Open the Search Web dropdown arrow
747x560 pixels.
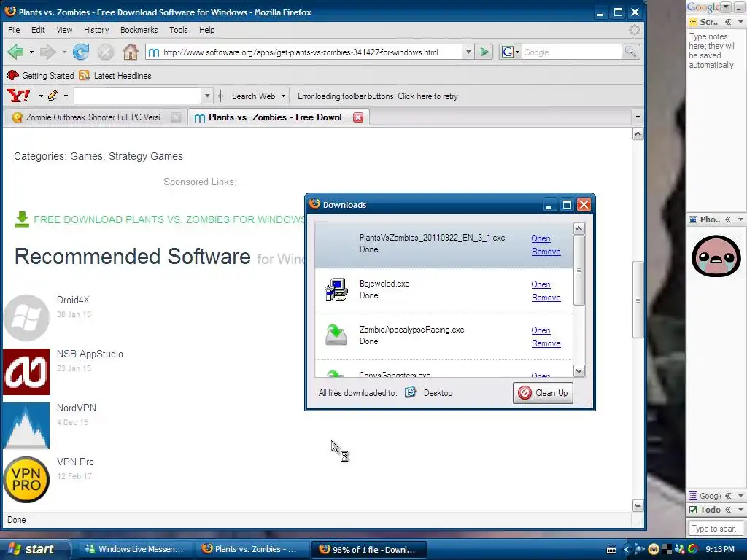[283, 96]
